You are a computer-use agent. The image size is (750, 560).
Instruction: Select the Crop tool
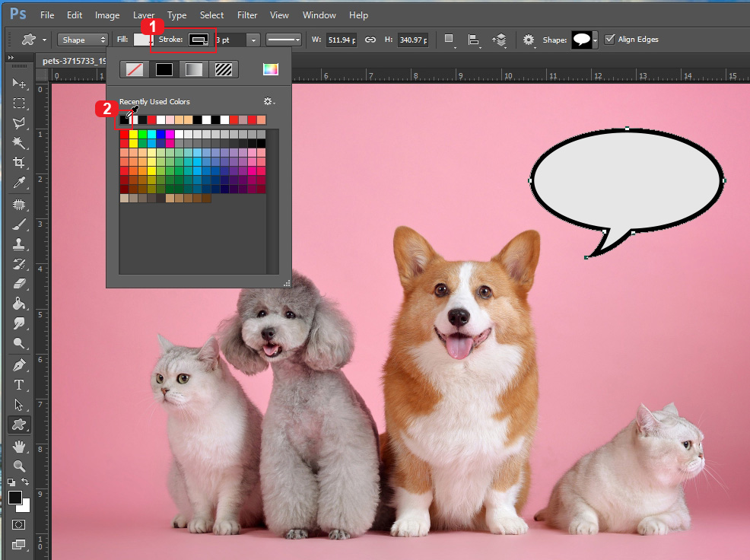[19, 162]
